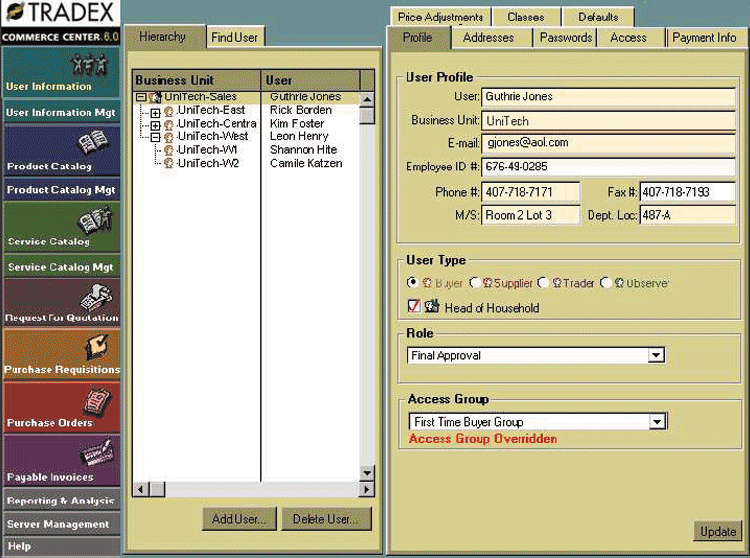Click the Head of Household icon
The image size is (750, 558).
tap(432, 307)
